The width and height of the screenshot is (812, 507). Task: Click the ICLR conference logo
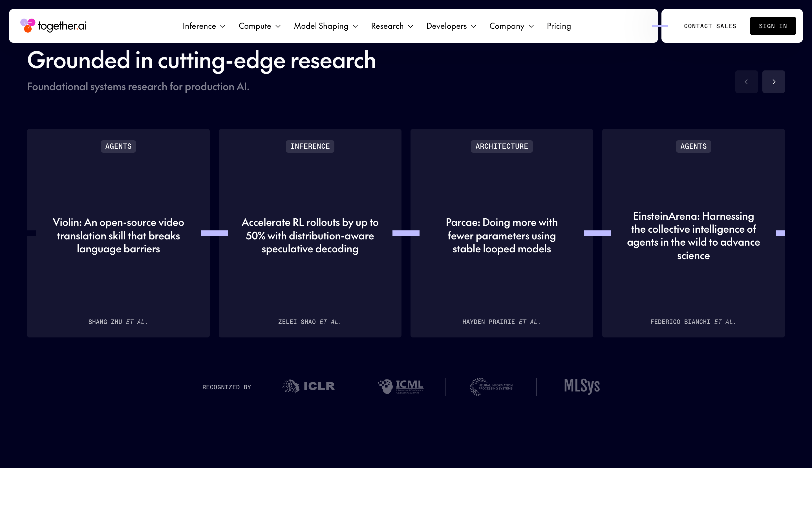[x=309, y=386]
